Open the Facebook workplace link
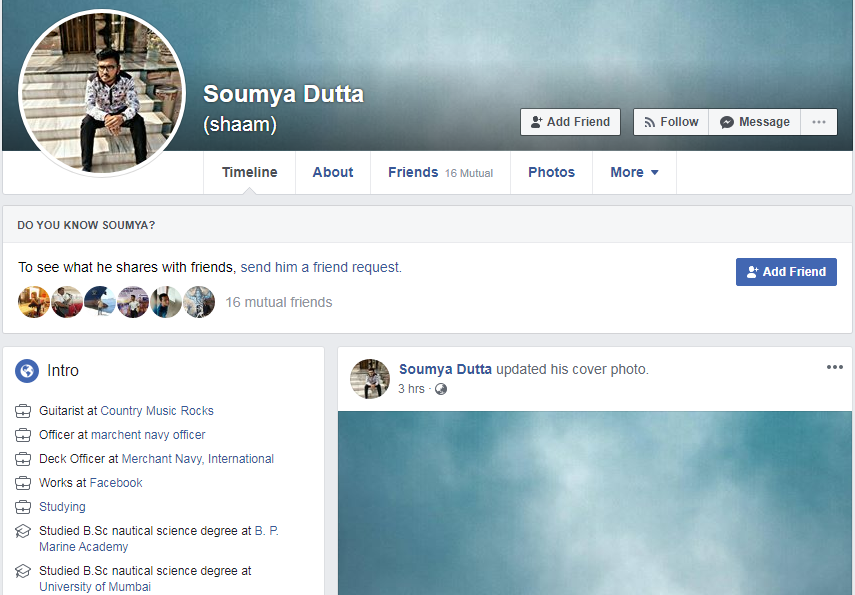 [x=116, y=483]
